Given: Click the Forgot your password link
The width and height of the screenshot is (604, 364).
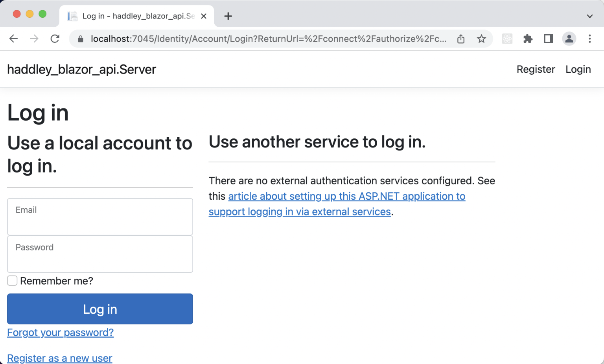Looking at the screenshot, I should pyautogui.click(x=61, y=333).
